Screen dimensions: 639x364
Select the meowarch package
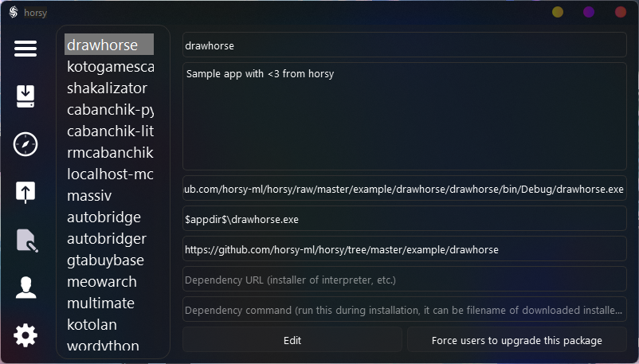coord(101,281)
